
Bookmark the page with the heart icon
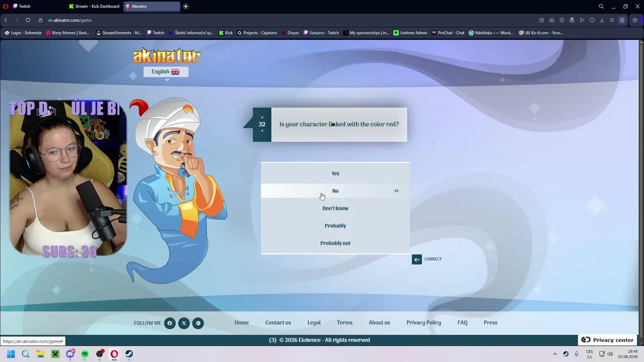[592, 20]
